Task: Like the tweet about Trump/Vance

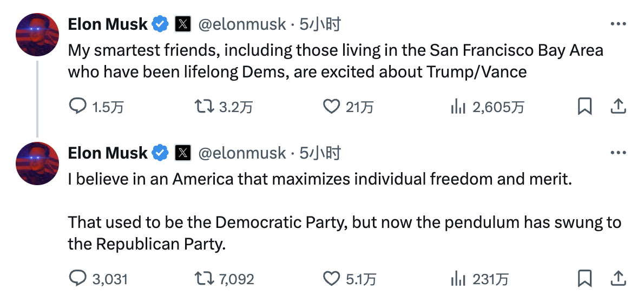Action: [x=331, y=107]
